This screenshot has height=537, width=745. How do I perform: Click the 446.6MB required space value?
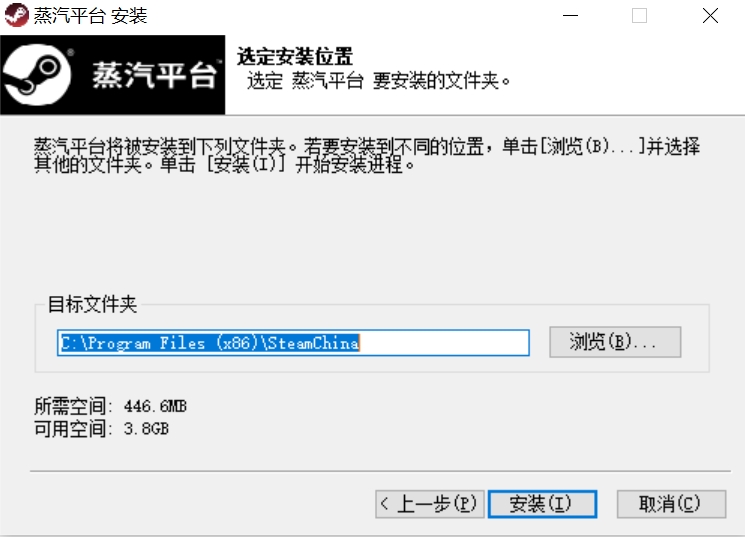(x=155, y=406)
